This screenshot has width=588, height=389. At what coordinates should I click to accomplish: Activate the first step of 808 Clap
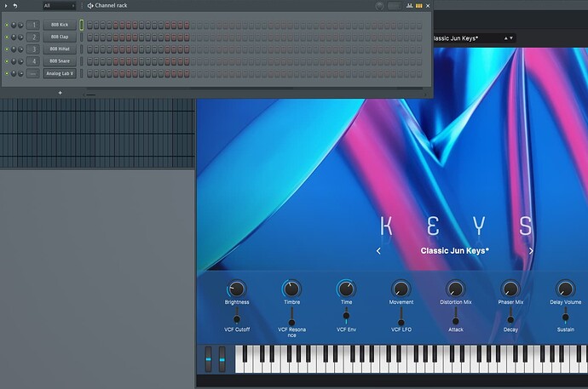tap(89, 37)
